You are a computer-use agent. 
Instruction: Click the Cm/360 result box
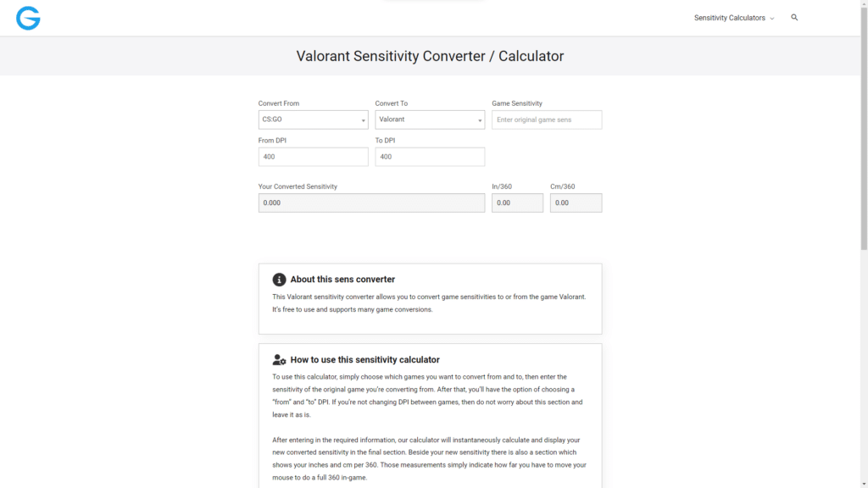tap(576, 202)
